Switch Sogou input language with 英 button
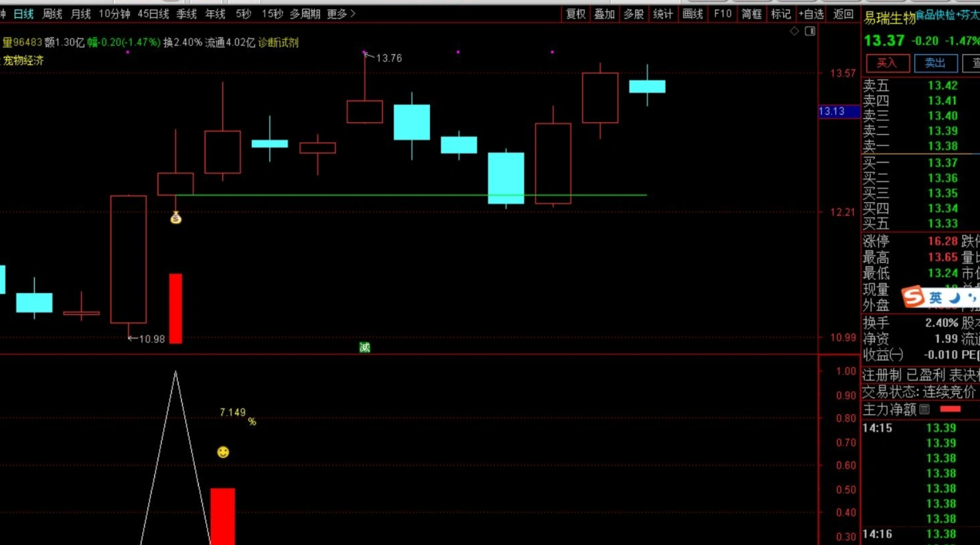 tap(936, 298)
